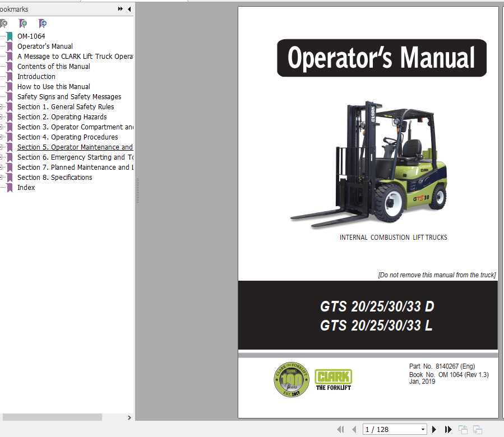
Task: Click the previous view icon in status bar
Action: [x=463, y=429]
